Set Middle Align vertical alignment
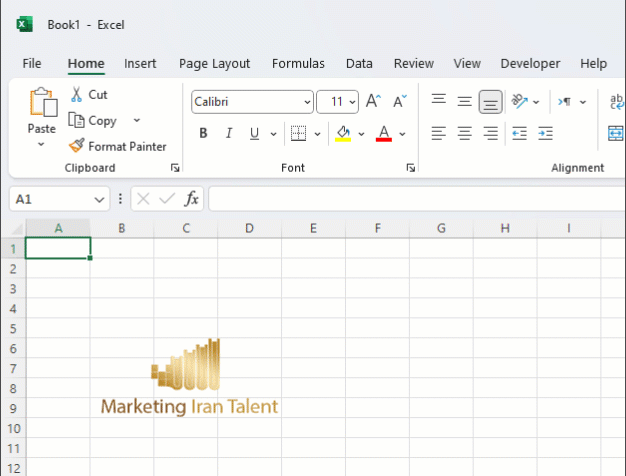Screen dimensions: 626x476 coord(464,101)
